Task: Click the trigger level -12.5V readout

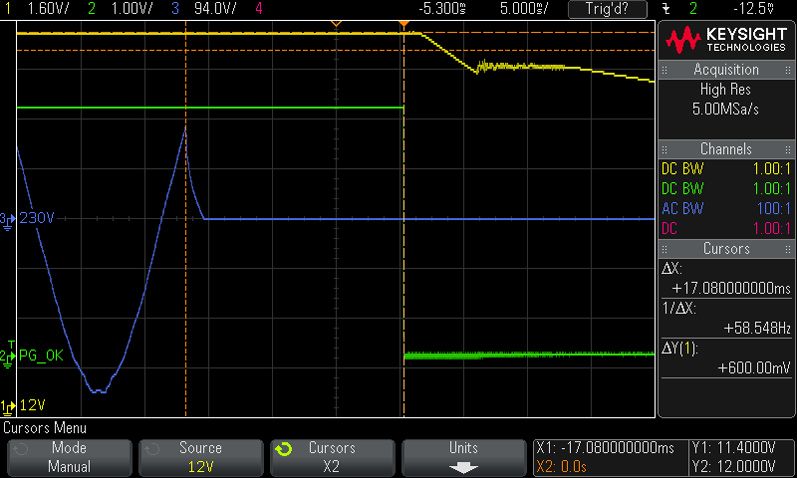Action: pyautogui.click(x=754, y=8)
